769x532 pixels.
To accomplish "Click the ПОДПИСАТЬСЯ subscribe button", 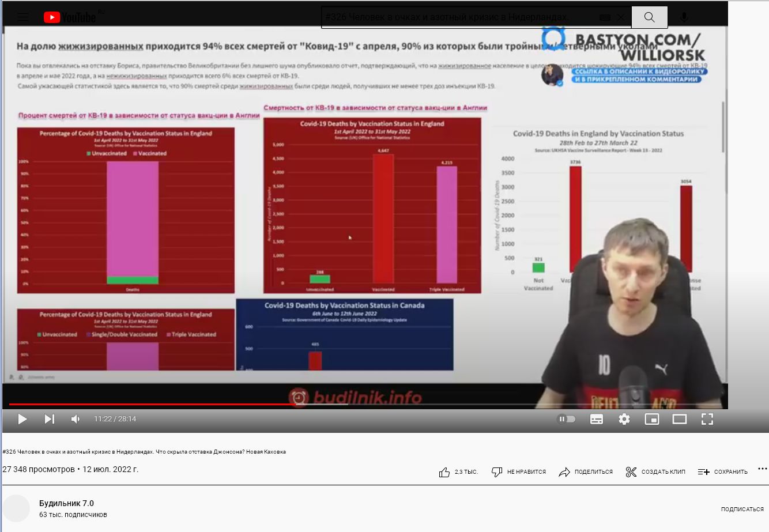I will click(x=742, y=510).
